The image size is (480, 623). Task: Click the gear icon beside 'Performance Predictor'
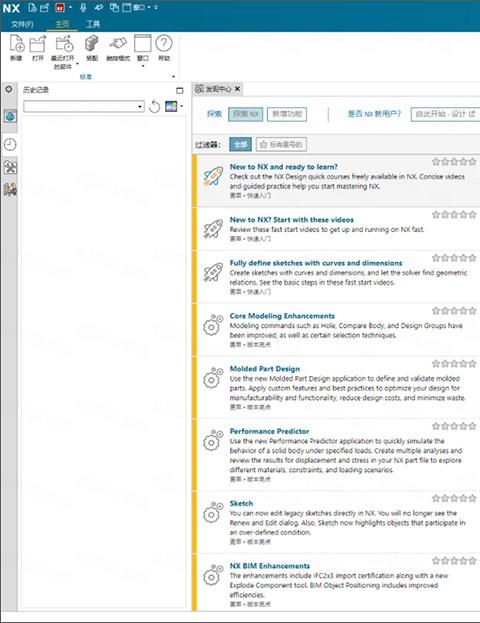[x=213, y=440]
